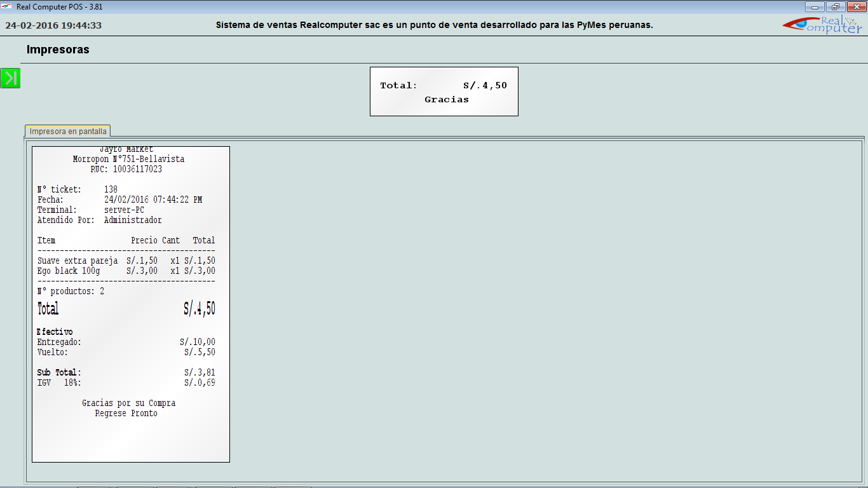Select the Impresora en pantalla tab

tap(67, 130)
